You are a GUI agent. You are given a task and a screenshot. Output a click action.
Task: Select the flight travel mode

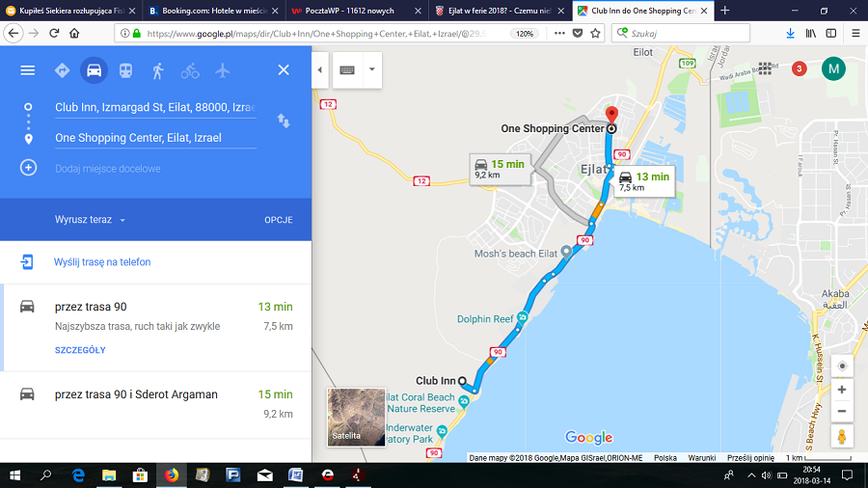coord(223,70)
